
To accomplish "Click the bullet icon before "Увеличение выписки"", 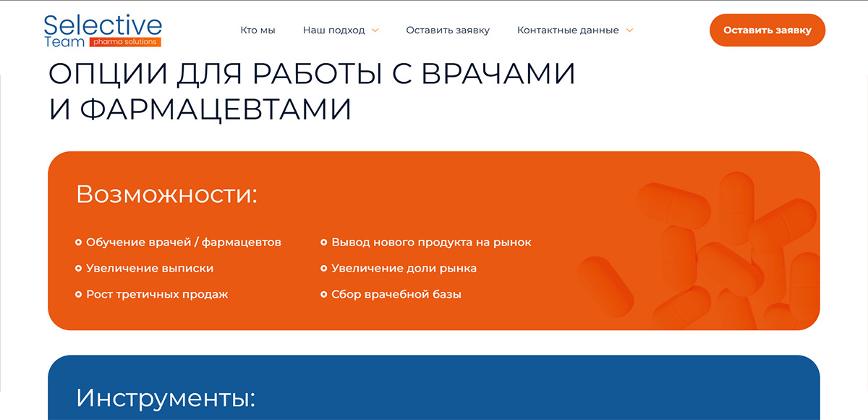I will pos(78,269).
